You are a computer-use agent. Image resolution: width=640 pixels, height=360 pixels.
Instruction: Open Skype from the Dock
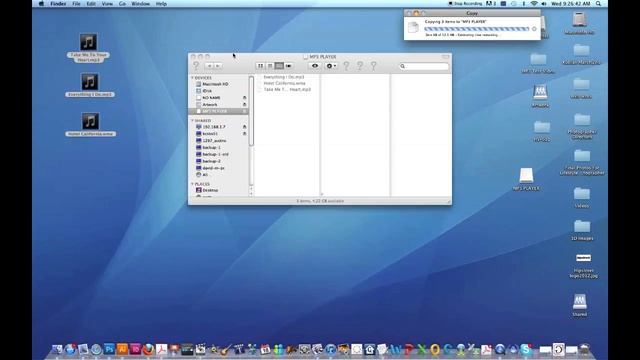click(526, 349)
